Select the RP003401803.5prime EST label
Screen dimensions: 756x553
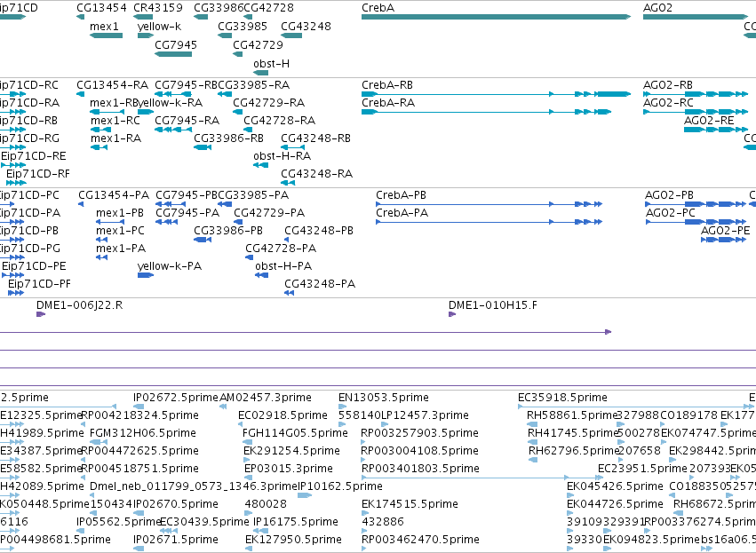[420, 469]
